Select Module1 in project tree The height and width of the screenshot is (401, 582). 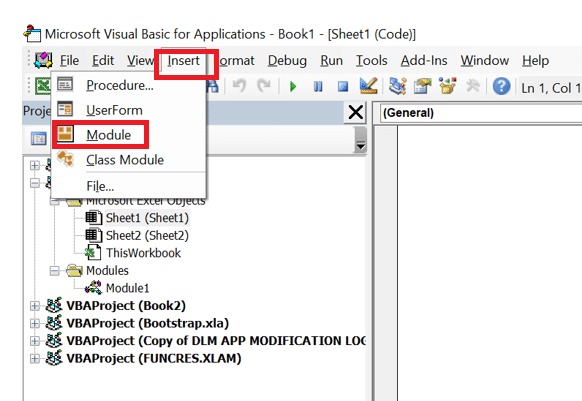pyautogui.click(x=127, y=288)
